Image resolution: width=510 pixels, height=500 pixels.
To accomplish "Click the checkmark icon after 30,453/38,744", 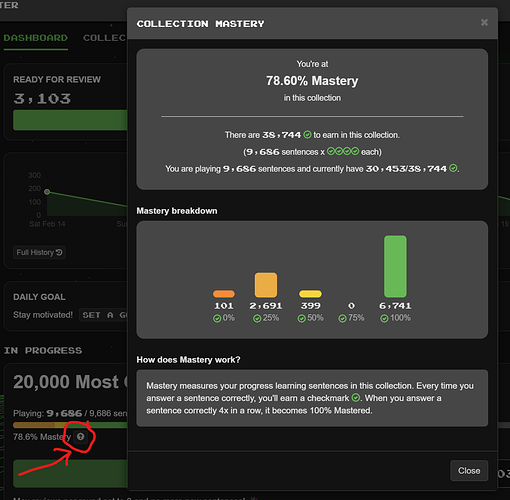I will click(453, 168).
